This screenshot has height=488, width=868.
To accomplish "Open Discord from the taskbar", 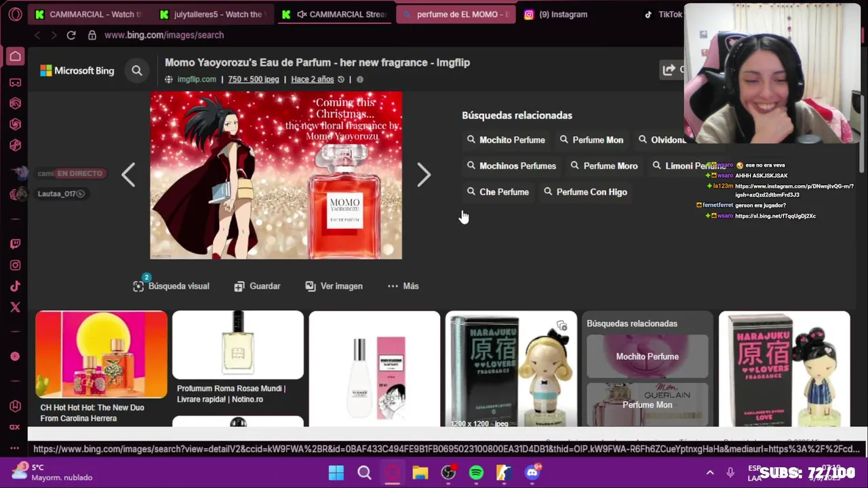I will 532,472.
